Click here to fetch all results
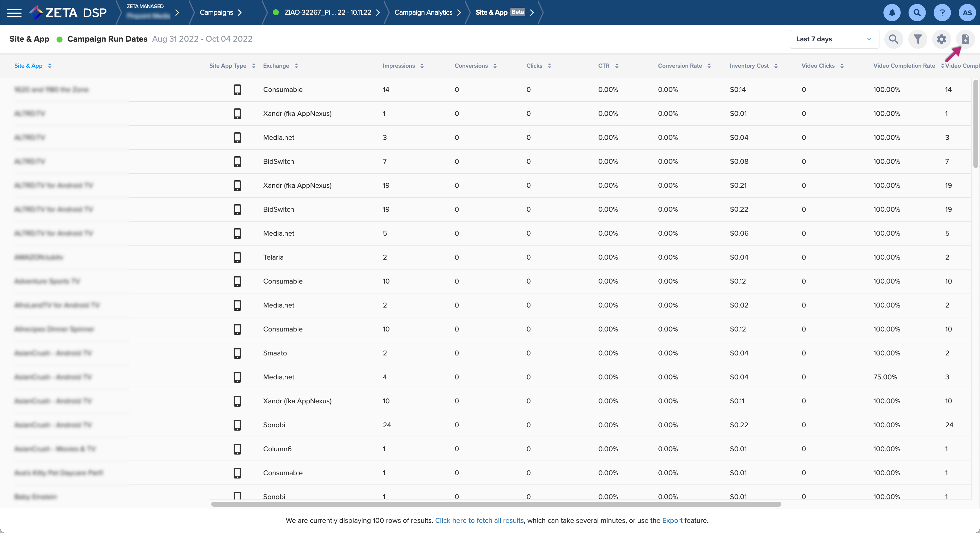This screenshot has width=980, height=533. pyautogui.click(x=479, y=520)
